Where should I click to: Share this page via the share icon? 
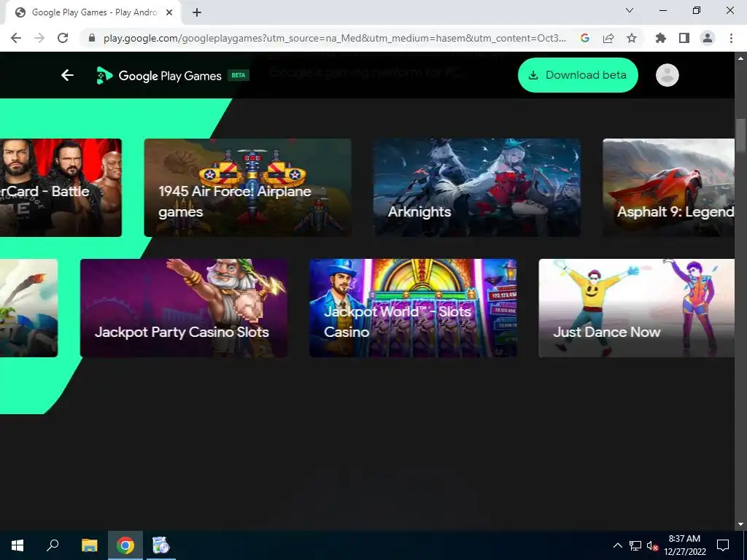coord(608,38)
